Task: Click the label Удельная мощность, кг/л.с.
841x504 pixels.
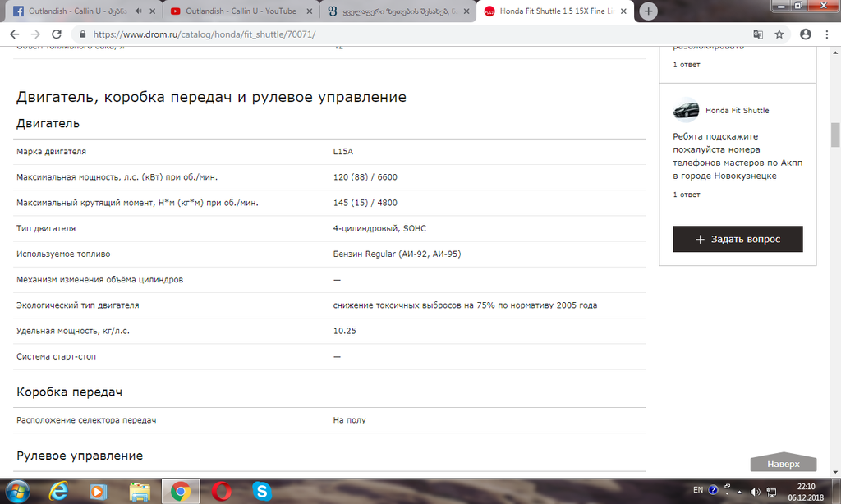Action: coord(73,331)
